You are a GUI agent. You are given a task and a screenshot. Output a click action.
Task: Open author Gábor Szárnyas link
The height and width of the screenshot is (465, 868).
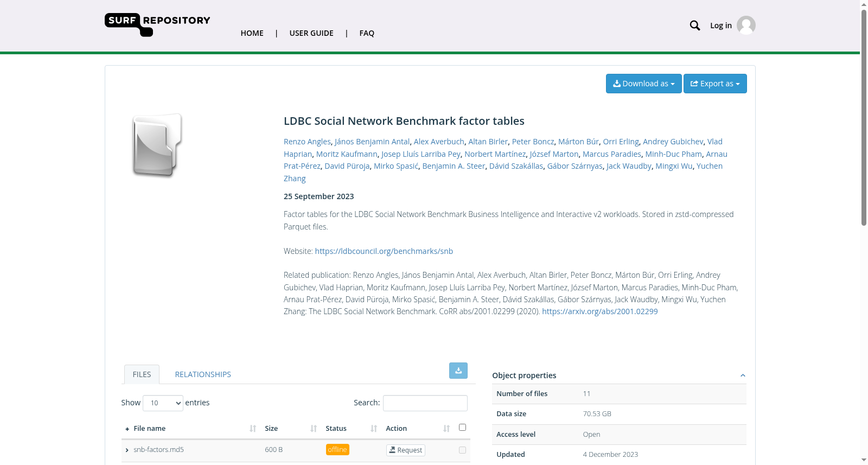575,166
